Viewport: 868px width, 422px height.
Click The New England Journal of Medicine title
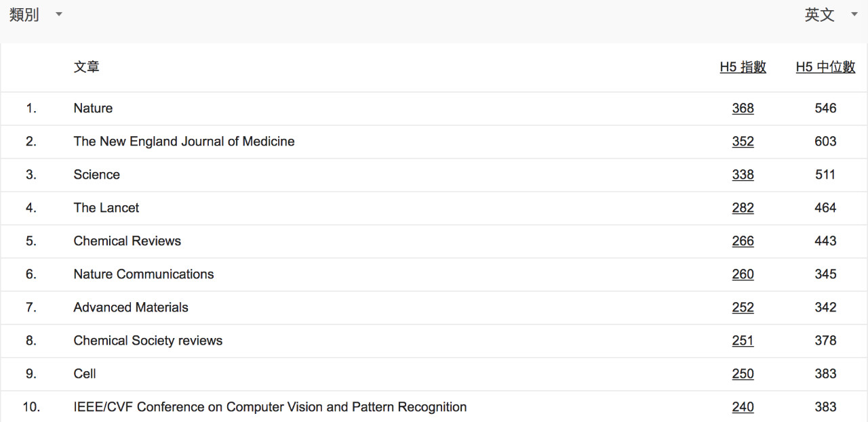point(184,142)
